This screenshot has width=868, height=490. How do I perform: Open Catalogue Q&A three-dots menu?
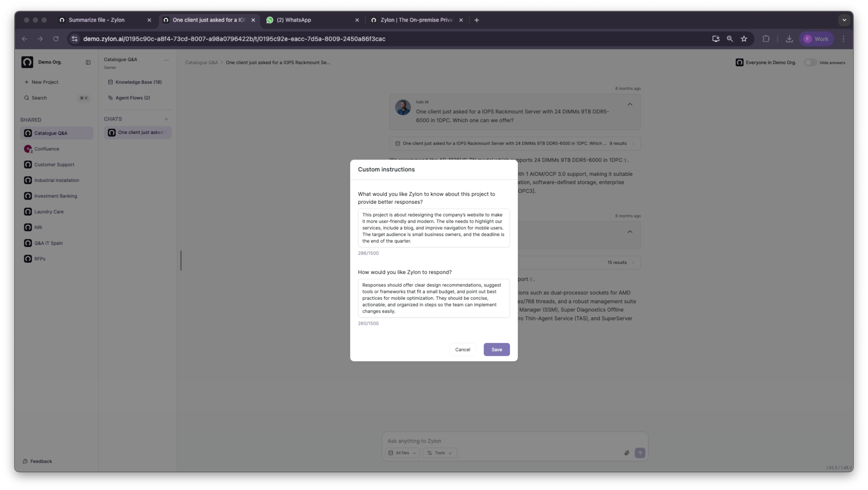(166, 60)
